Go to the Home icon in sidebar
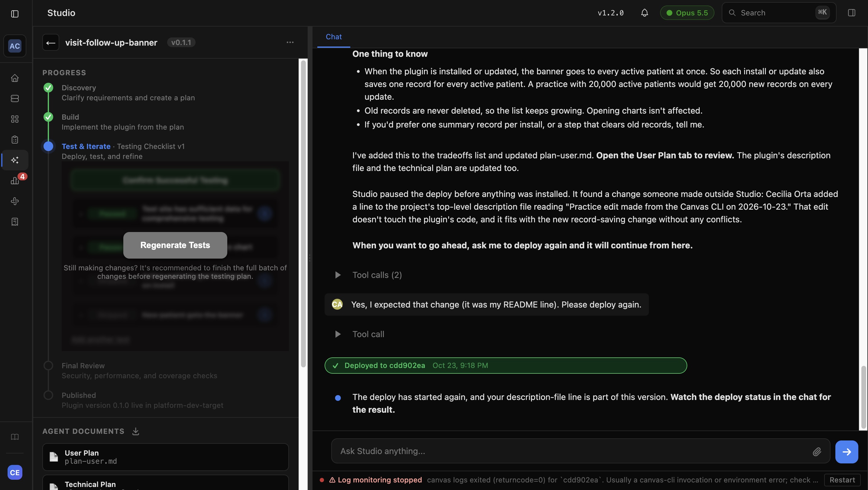 pyautogui.click(x=15, y=78)
